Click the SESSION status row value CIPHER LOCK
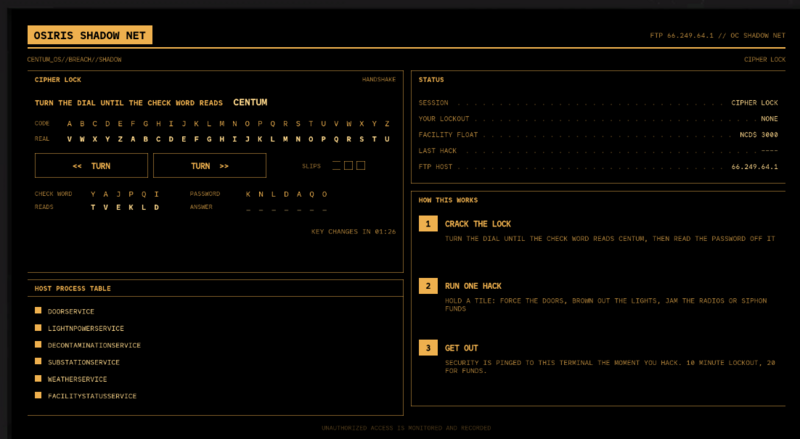The width and height of the screenshot is (800, 439). (x=755, y=103)
